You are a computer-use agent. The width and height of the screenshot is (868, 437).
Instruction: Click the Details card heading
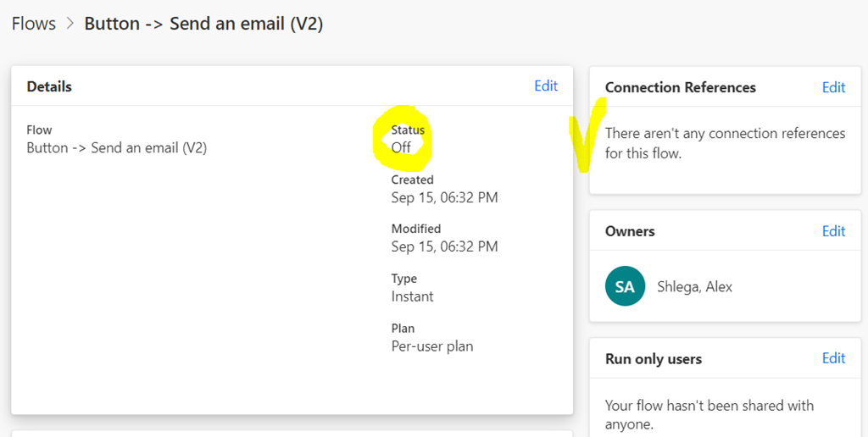(x=49, y=86)
